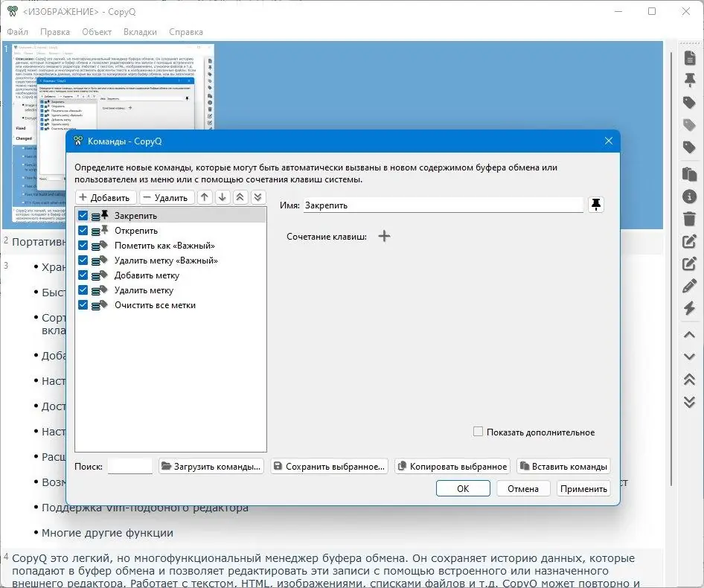Click the CopyQ scissors icon in the dialog title

[78, 141]
